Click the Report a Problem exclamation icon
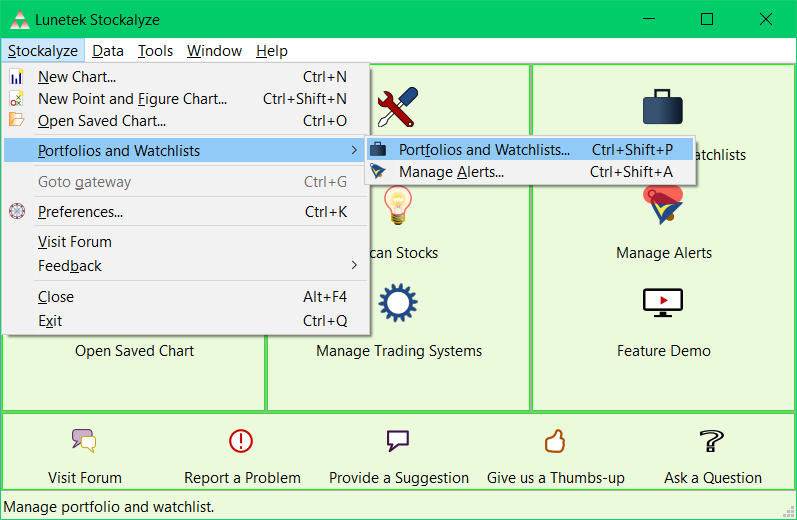Image resolution: width=797 pixels, height=520 pixels. point(241,441)
